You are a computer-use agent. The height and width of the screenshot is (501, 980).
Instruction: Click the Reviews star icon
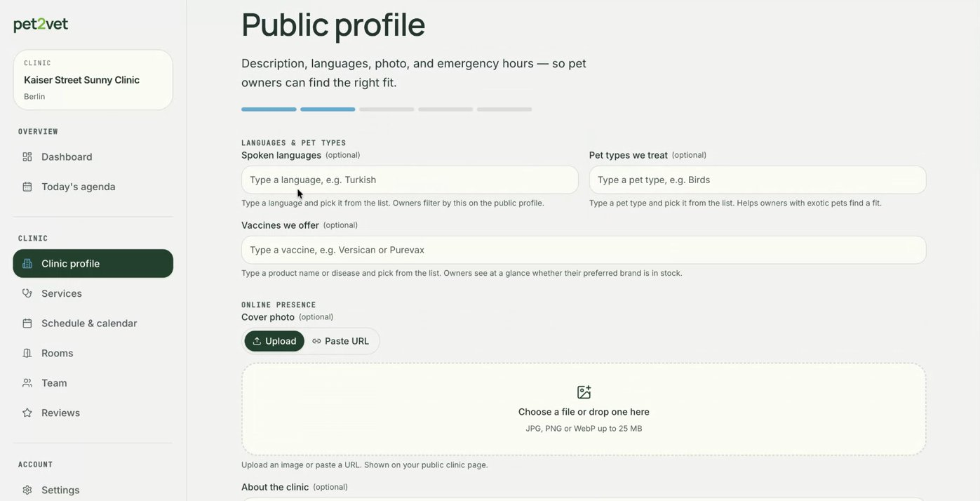(27, 413)
